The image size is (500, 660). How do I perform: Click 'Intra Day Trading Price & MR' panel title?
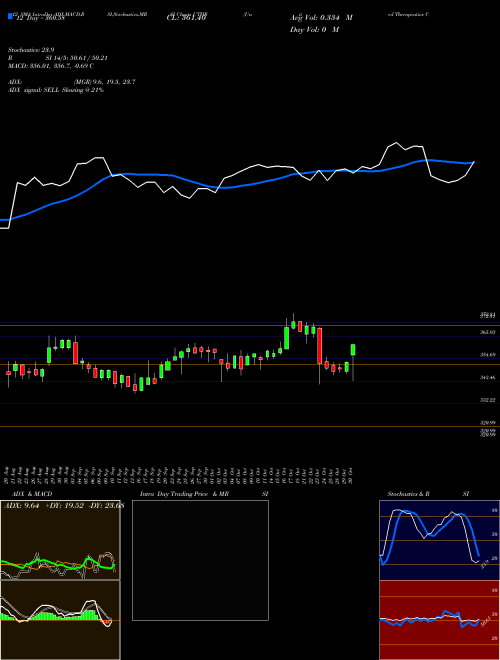[x=184, y=494]
